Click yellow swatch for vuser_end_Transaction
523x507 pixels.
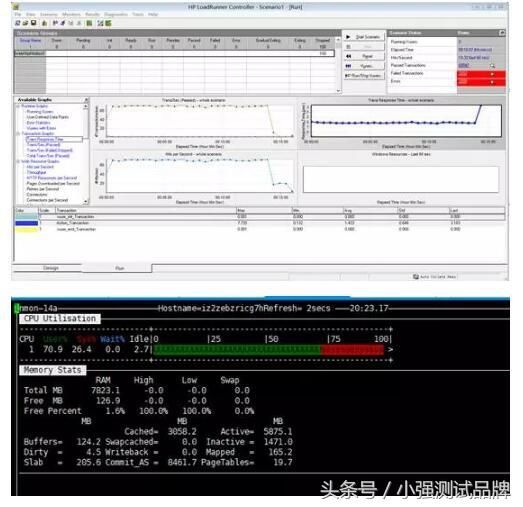point(26,229)
